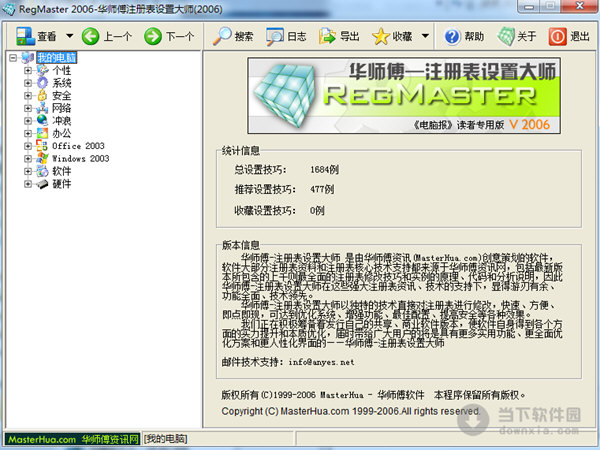Select the 个性 label in tree

(62, 70)
